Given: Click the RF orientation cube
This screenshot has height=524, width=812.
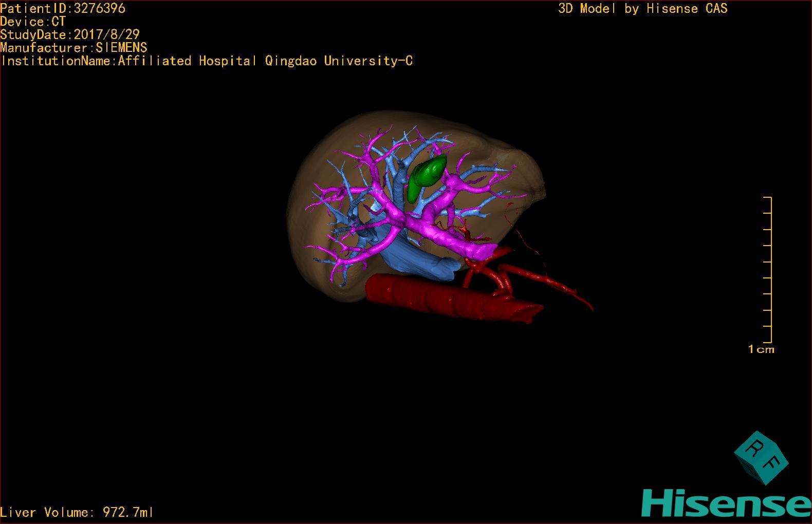Looking at the screenshot, I should [761, 457].
